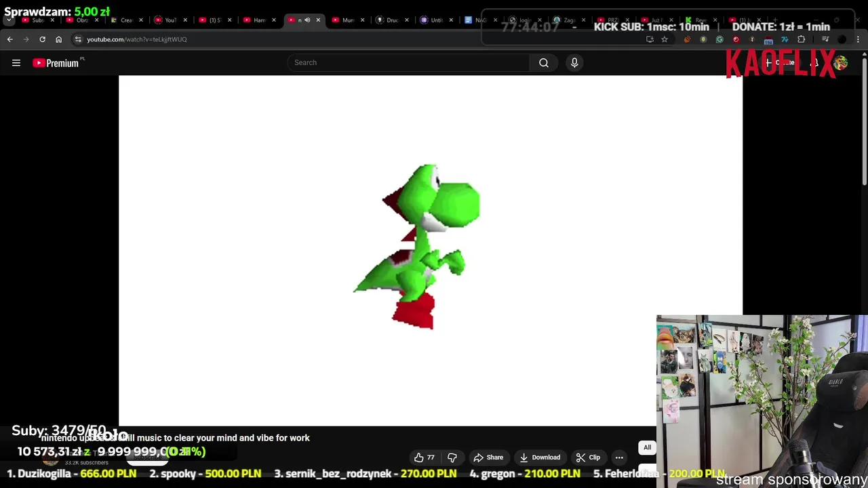This screenshot has width=868, height=488.
Task: Start voice search with the microphone icon
Action: coord(574,62)
